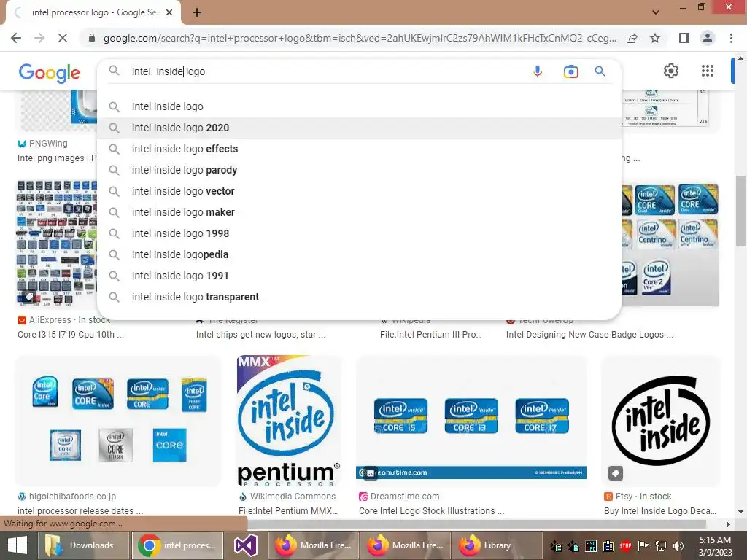Screen dimensions: 747x560
Task: Open the higoichibafoods Core badges image
Action: [x=118, y=421]
